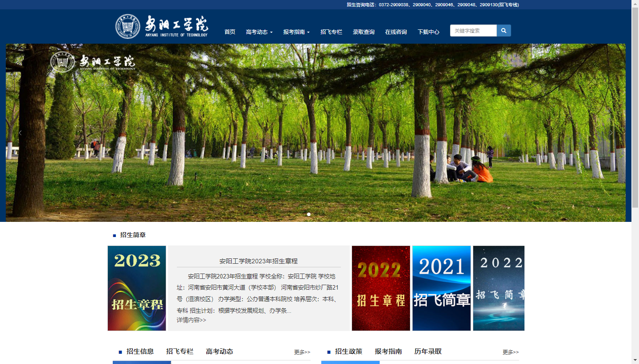Screen dimensions: 639x364
Task: Expand the 报考指南 navigation dropdown
Action: click(x=296, y=32)
